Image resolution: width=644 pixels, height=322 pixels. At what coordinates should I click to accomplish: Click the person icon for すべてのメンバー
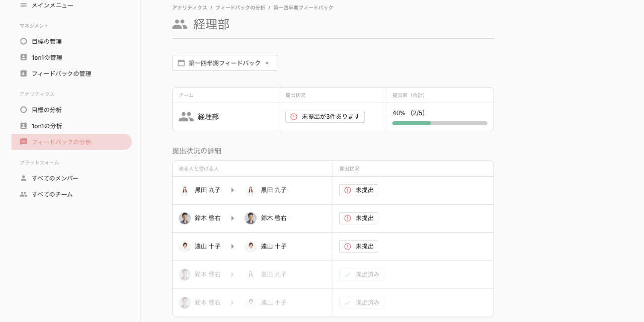click(x=23, y=178)
